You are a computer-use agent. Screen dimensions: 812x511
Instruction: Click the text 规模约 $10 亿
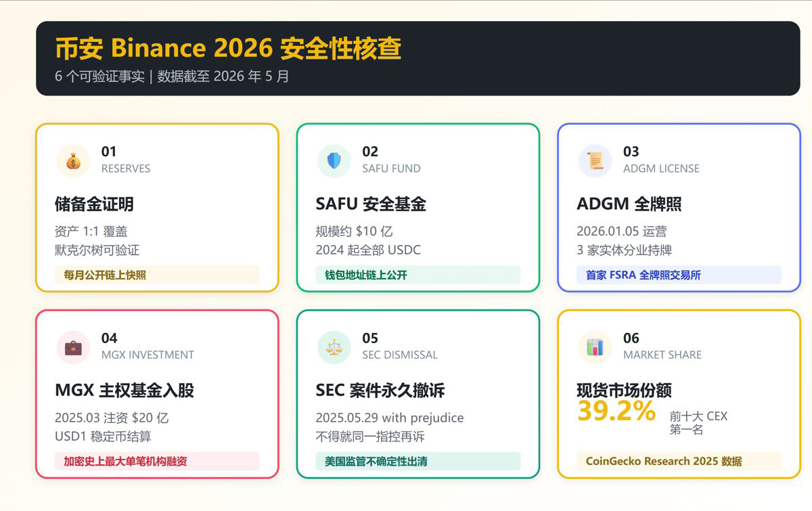[x=354, y=231]
